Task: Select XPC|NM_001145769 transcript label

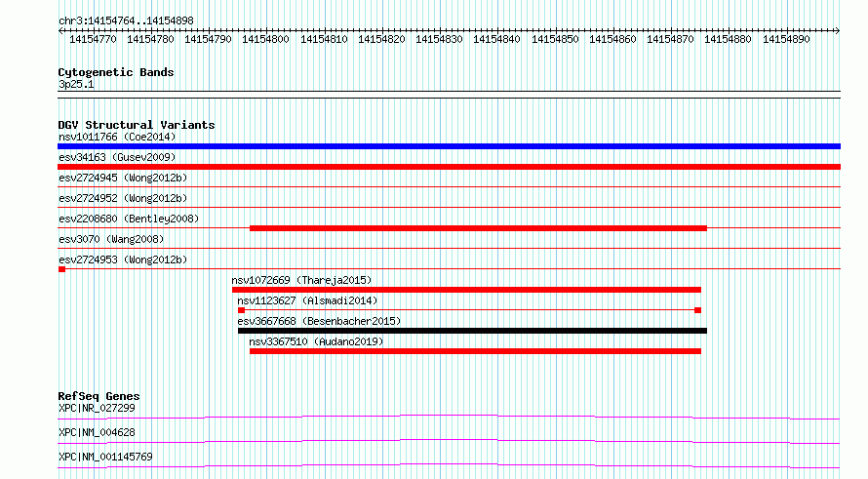Action: [x=105, y=457]
